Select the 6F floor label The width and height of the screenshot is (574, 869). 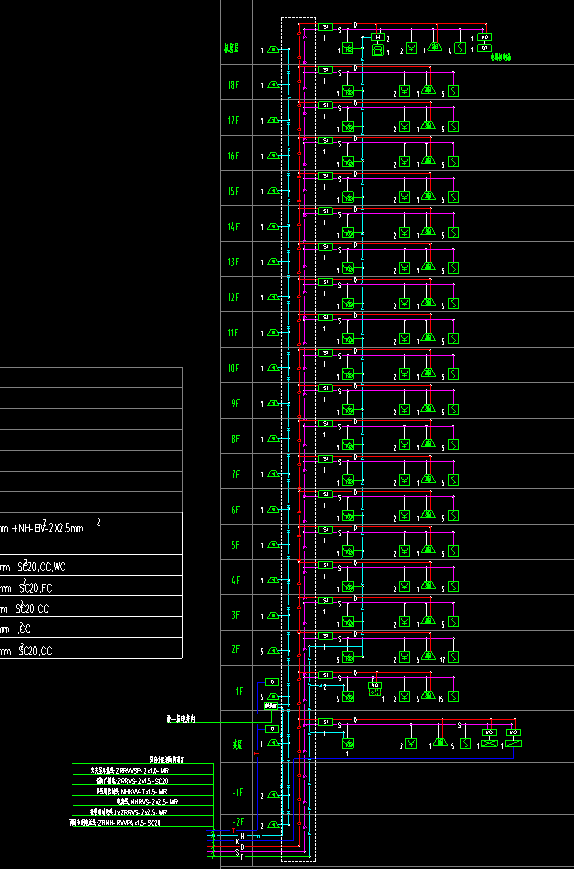[x=235, y=509]
